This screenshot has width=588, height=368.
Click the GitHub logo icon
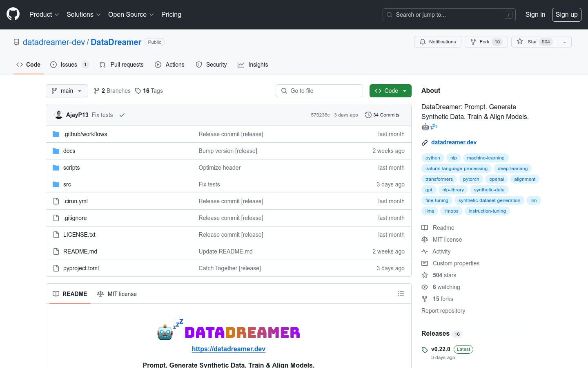13,14
